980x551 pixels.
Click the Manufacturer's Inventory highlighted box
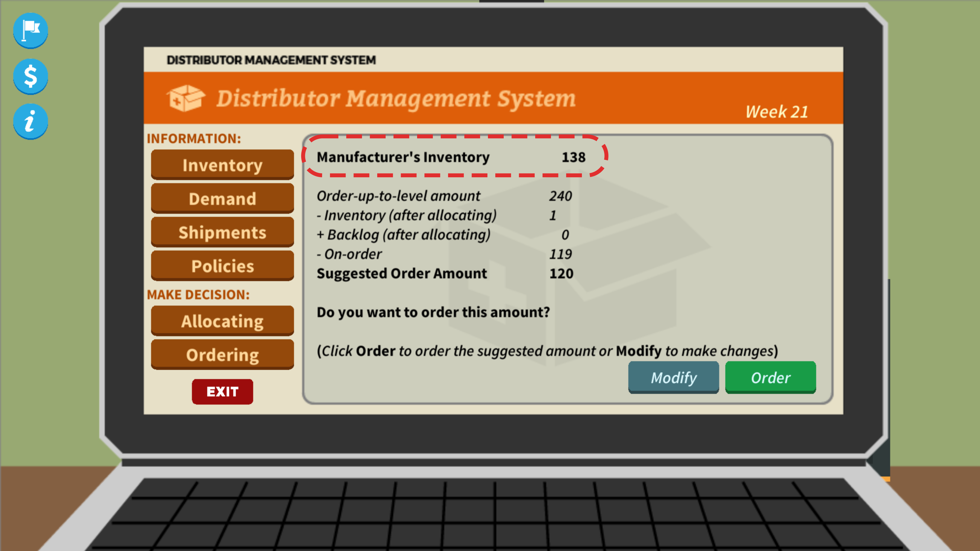click(x=455, y=157)
